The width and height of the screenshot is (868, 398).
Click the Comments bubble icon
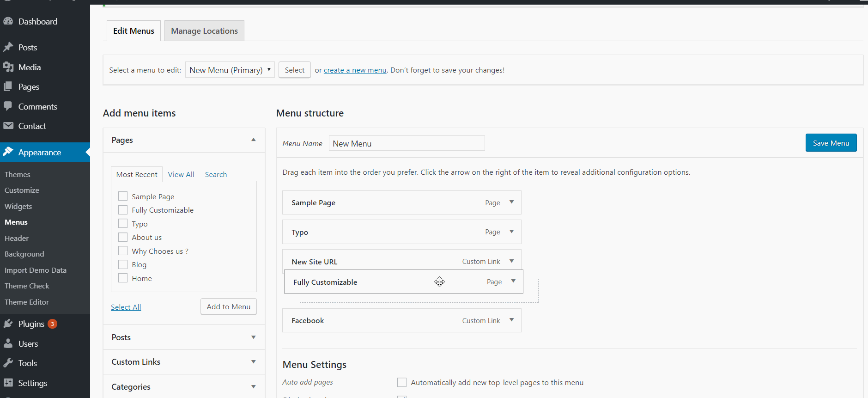click(x=8, y=106)
